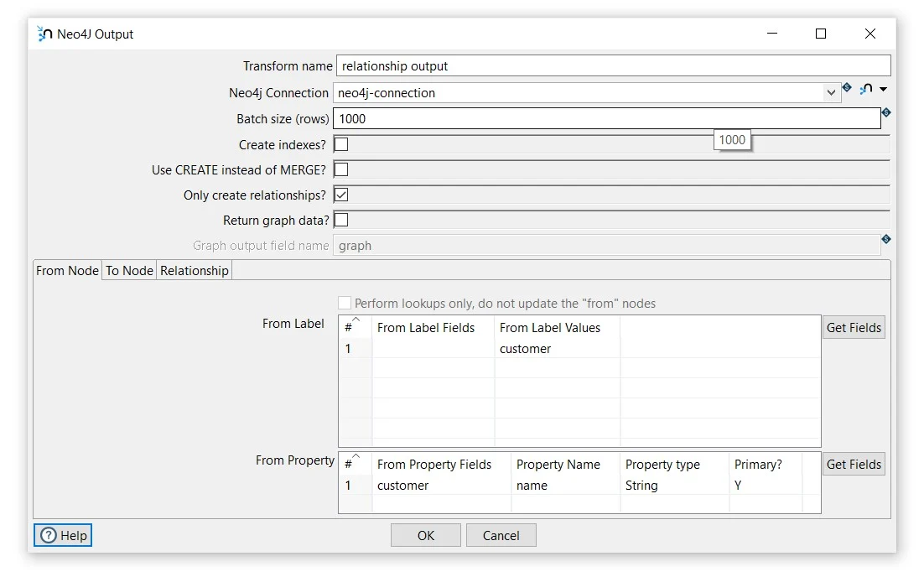Click the Neo4J Output title bar icon

click(45, 34)
